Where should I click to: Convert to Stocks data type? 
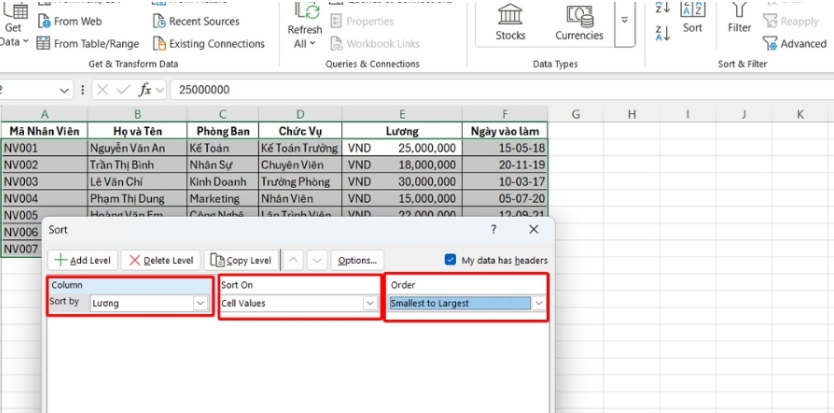[510, 23]
